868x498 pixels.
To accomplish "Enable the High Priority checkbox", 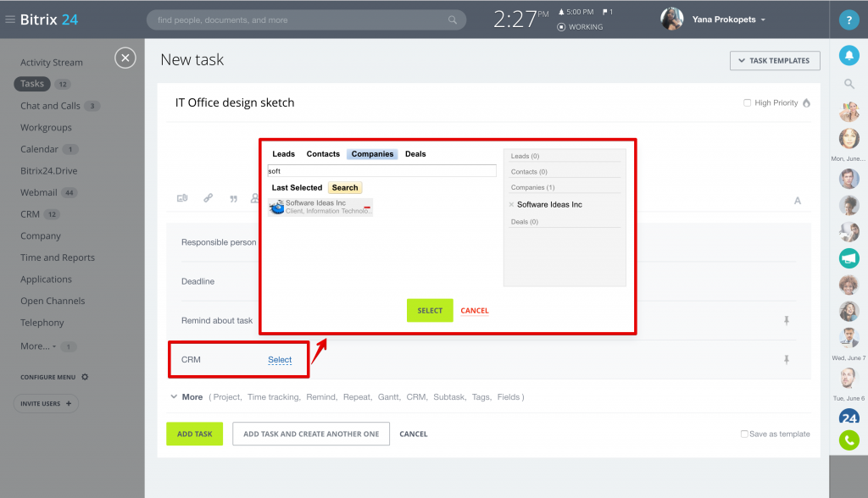I will coord(747,103).
